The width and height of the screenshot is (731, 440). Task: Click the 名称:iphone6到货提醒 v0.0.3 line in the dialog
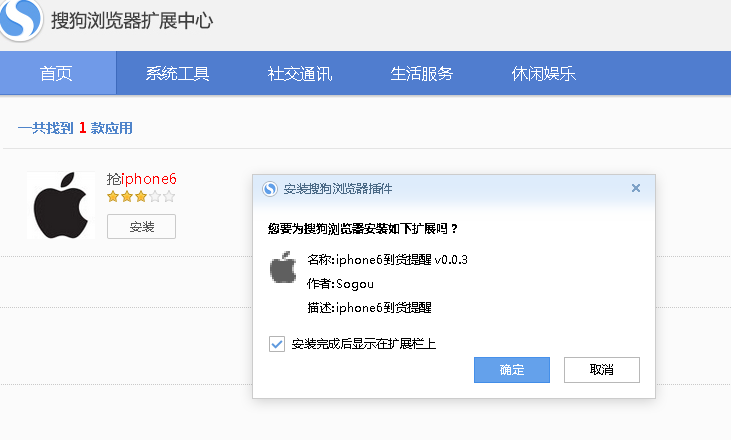coord(388,260)
